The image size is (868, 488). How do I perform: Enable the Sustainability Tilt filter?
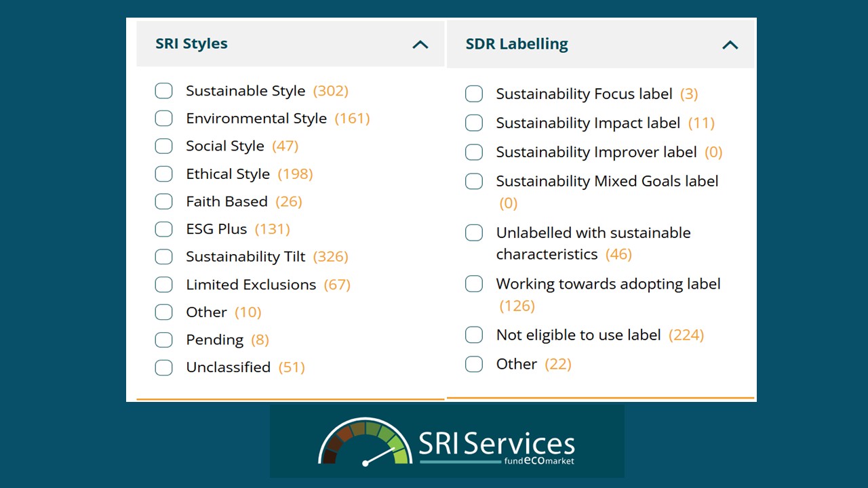coord(164,257)
